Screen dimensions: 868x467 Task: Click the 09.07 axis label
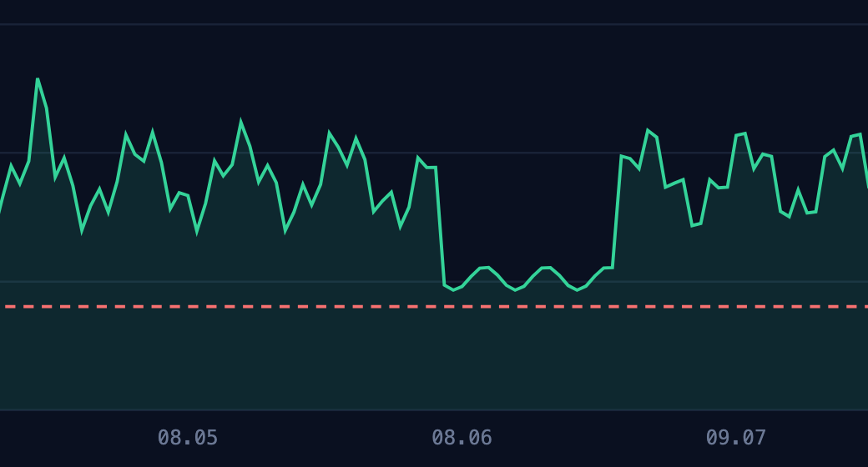point(735,438)
